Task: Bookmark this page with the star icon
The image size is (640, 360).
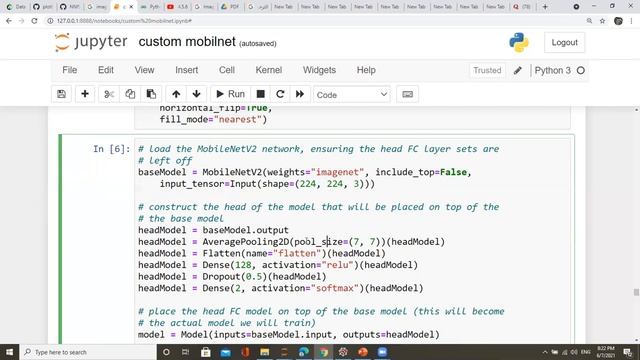Action: (602, 21)
